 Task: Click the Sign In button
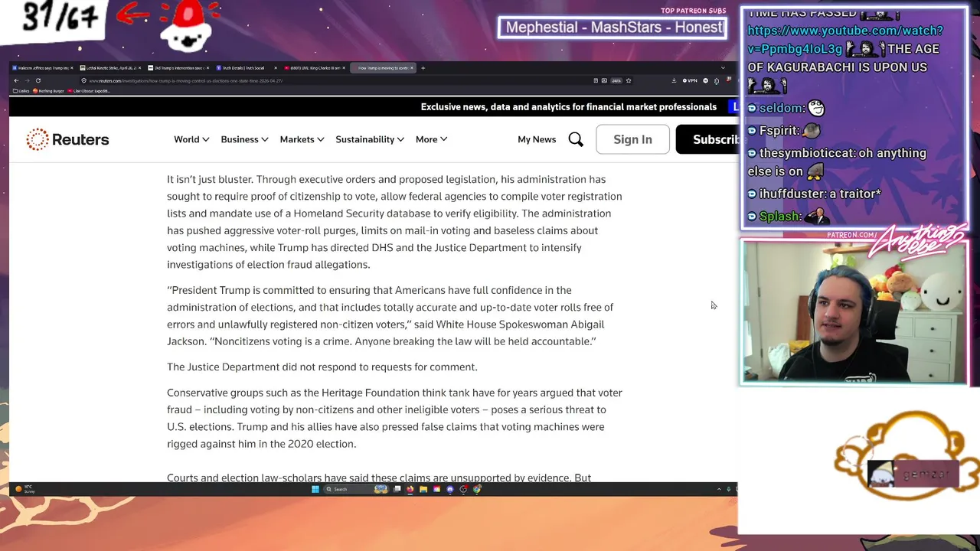tap(632, 139)
